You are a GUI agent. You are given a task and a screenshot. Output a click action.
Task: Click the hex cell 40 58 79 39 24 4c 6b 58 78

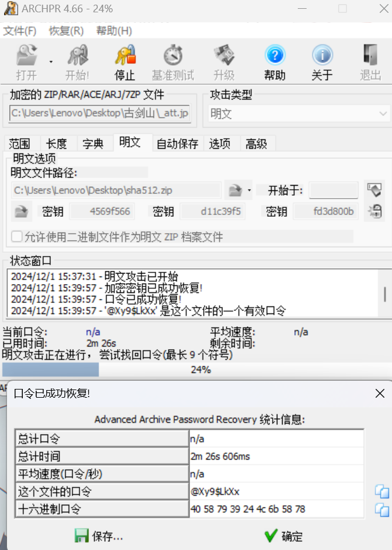[x=277, y=509]
